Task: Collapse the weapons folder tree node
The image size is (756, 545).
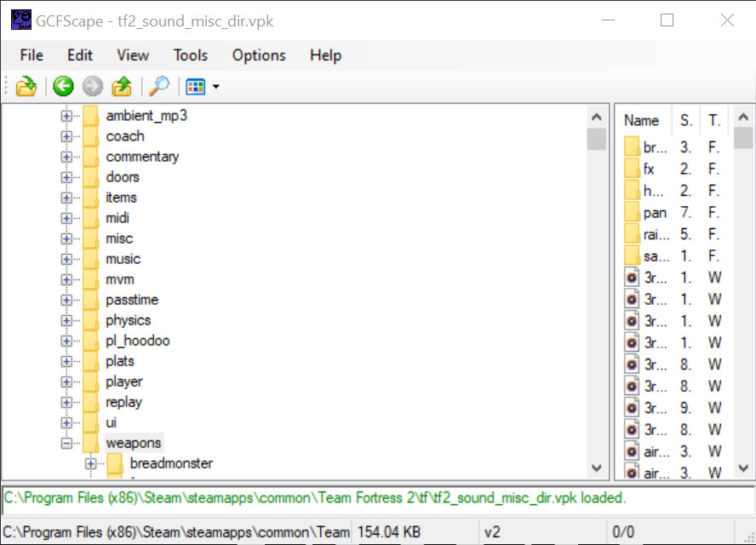Action: [x=66, y=443]
